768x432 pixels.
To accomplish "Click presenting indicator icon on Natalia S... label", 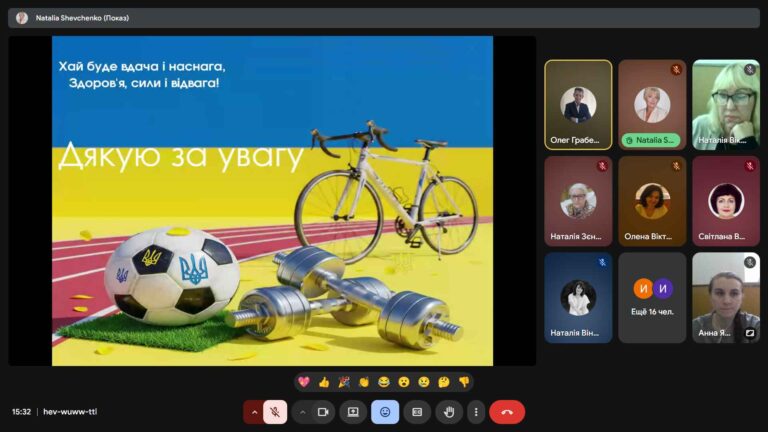I will click(x=629, y=141).
